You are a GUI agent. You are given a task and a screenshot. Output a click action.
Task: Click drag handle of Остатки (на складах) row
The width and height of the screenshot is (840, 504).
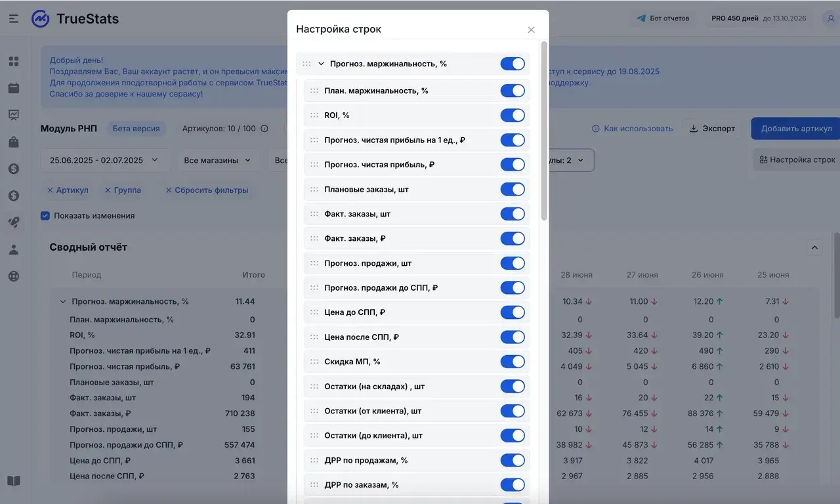coord(314,387)
